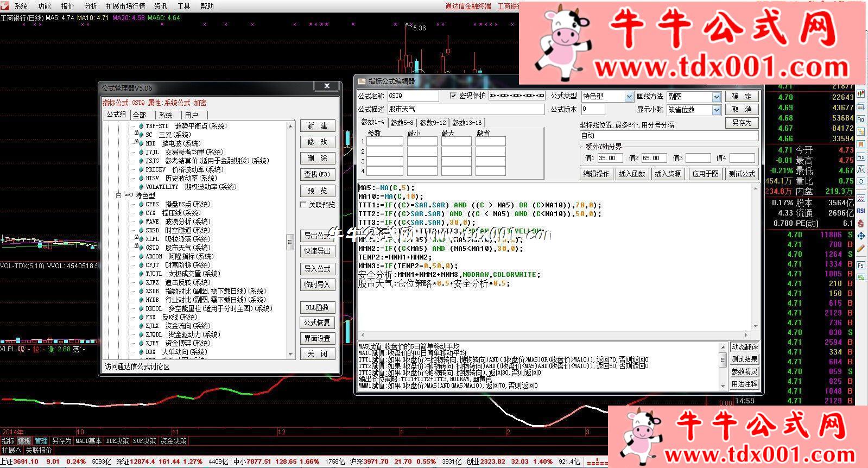Open the 功能 menu

click(45, 6)
